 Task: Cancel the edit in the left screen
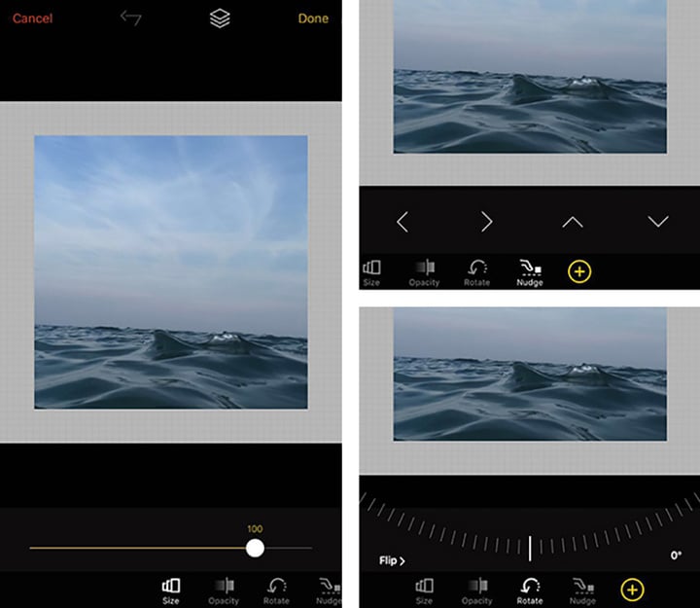(32, 18)
